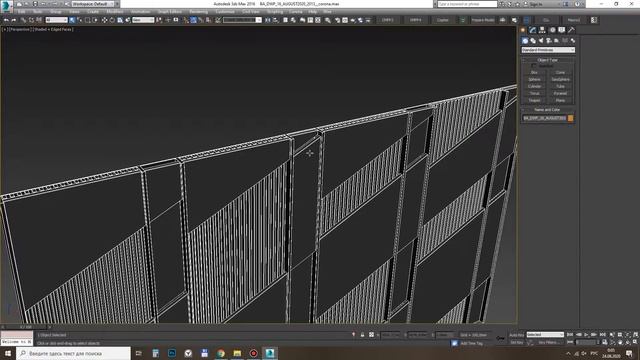Image resolution: width=640 pixels, height=360 pixels.
Task: Open the reference coordinate system View dropdown
Action: point(143,20)
